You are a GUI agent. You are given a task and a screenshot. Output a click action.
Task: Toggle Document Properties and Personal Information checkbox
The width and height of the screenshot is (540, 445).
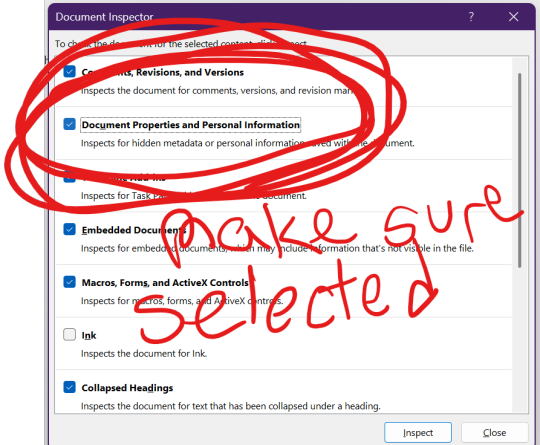70,124
